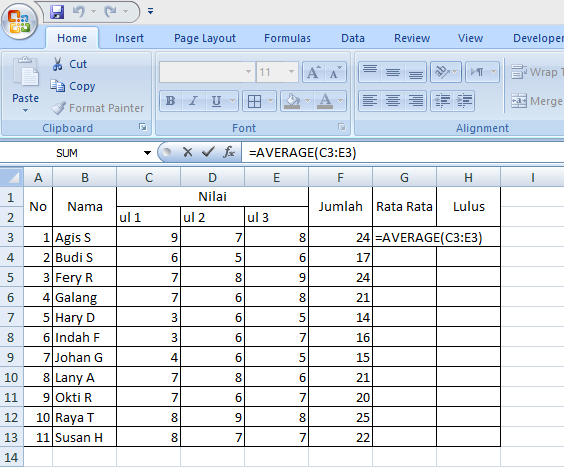
Task: Open Insert Function fx dialog
Action: pyautogui.click(x=229, y=152)
